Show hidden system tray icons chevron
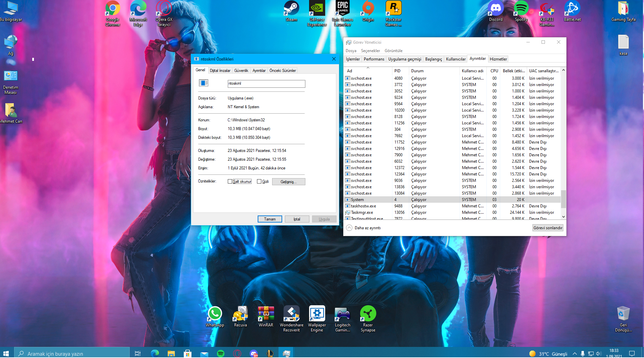The height and width of the screenshot is (358, 644). coord(574,354)
